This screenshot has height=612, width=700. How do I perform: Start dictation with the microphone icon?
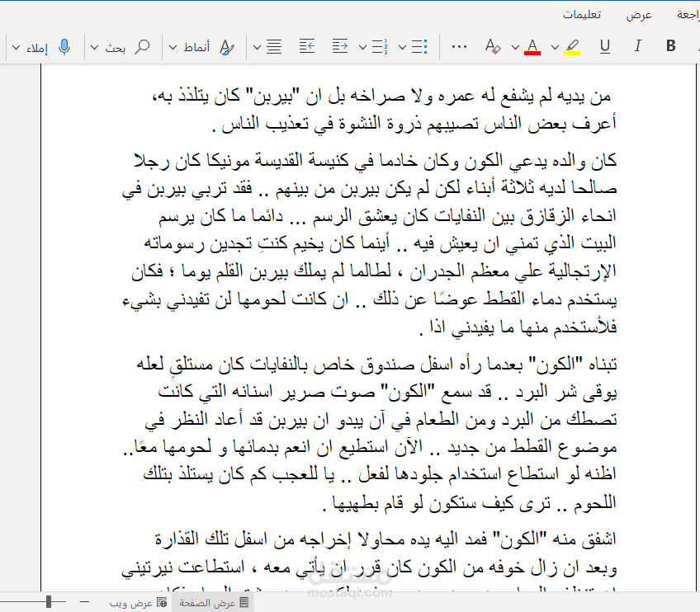64,47
